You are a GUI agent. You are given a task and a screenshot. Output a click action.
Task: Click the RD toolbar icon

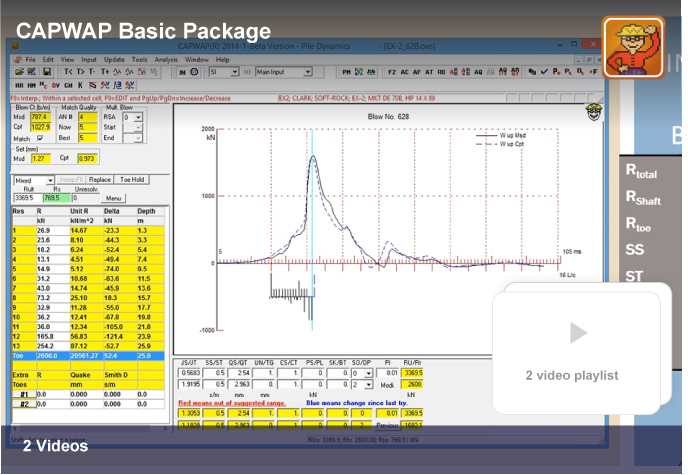(441, 72)
